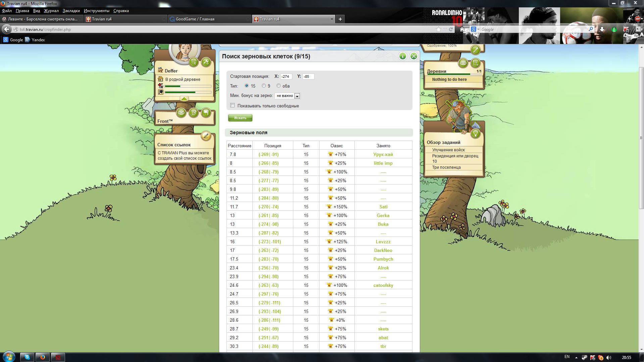Select field type 15 radio button
The height and width of the screenshot is (362, 644).
point(247,86)
